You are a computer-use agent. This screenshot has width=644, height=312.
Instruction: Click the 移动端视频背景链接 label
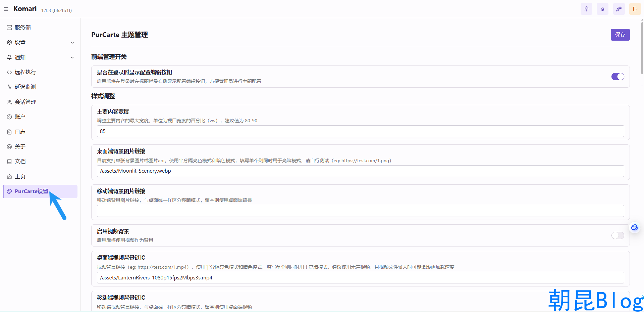121,298
